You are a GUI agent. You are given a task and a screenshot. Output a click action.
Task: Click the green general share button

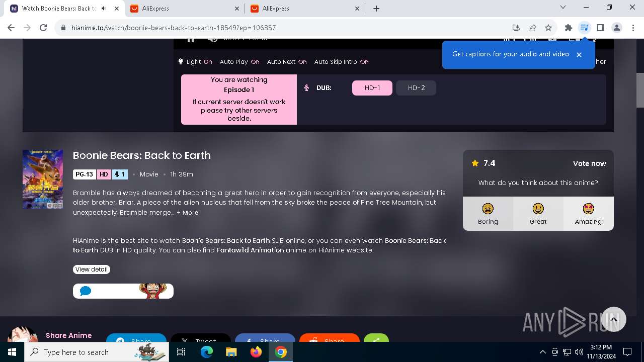[x=376, y=338]
